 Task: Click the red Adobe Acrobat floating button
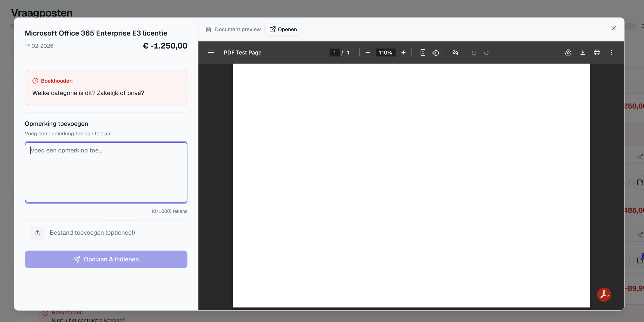pyautogui.click(x=604, y=295)
